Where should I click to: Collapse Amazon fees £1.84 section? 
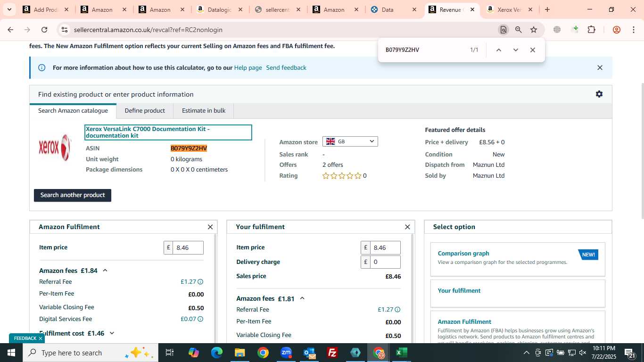(x=105, y=271)
